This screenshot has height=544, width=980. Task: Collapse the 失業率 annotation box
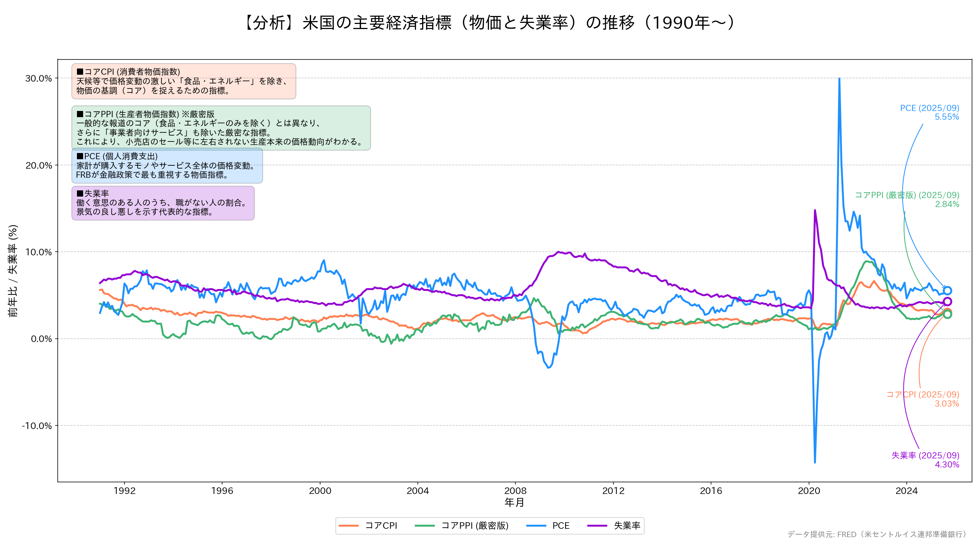[164, 203]
